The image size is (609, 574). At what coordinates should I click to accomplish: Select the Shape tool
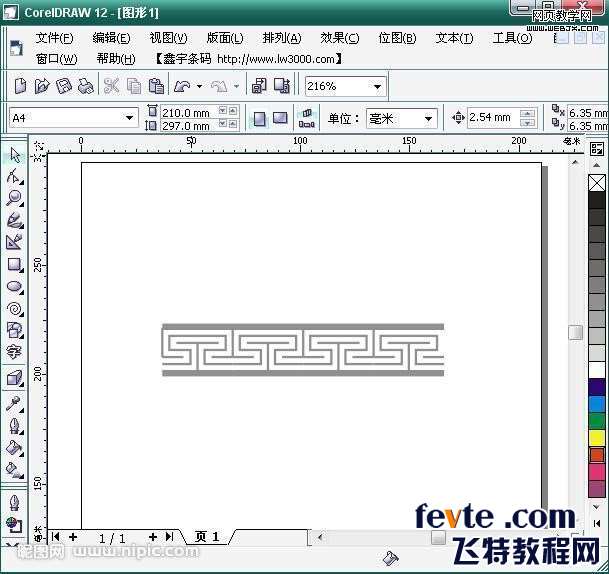coord(15,176)
